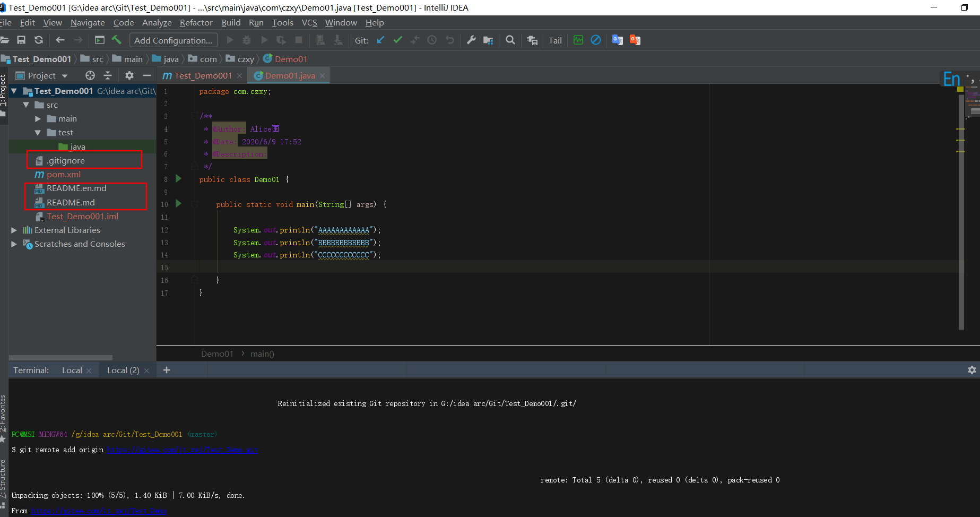Click the Save All toolbar icon
Screen dimensions: 980x517
click(x=21, y=40)
